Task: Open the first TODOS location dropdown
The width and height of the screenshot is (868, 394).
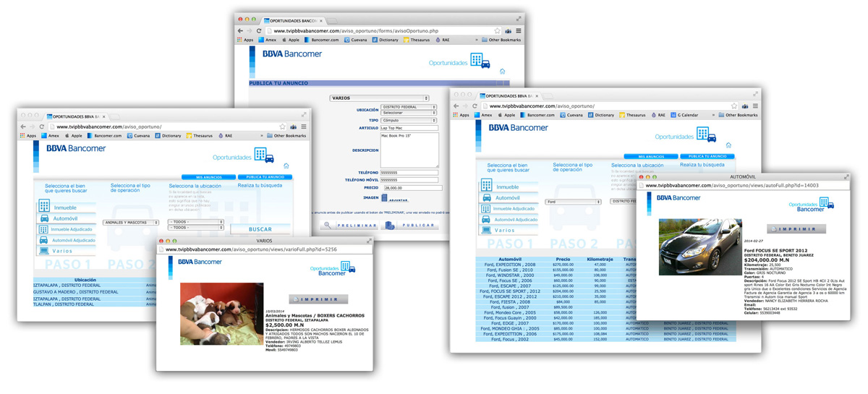Action: click(196, 222)
